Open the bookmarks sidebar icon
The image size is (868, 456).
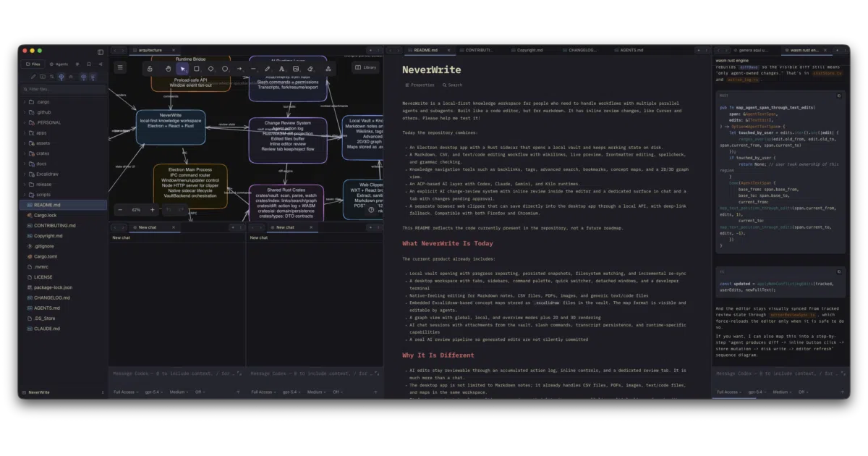(89, 64)
